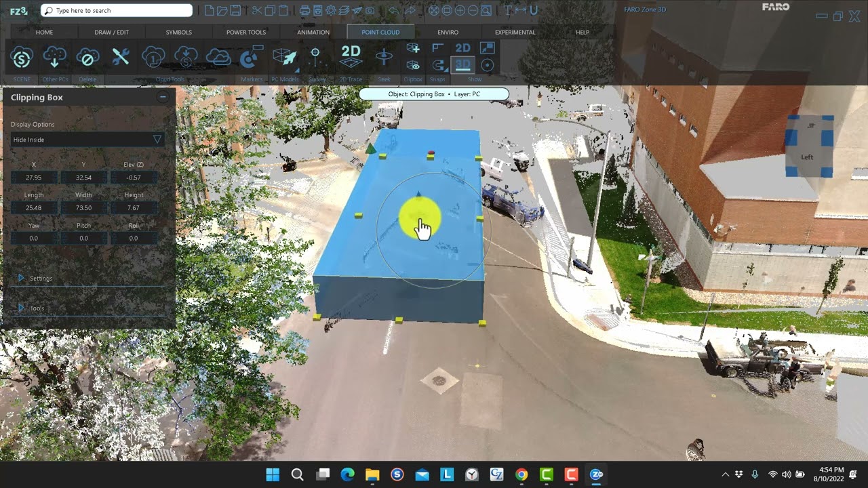Collapse the Clipping Box panel
This screenshot has width=868, height=488.
(x=163, y=98)
